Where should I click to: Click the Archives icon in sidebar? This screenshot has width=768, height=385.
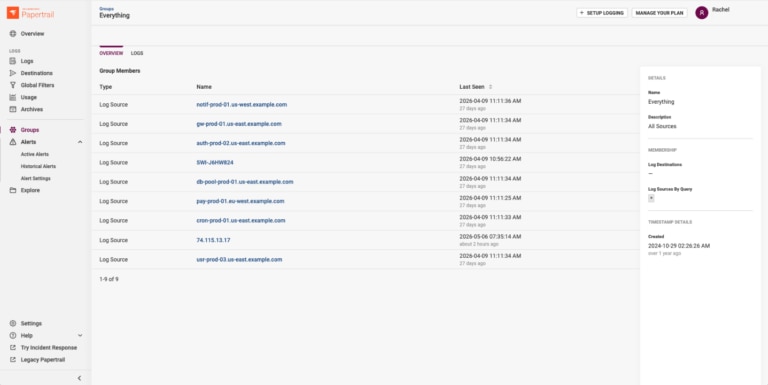(13, 109)
